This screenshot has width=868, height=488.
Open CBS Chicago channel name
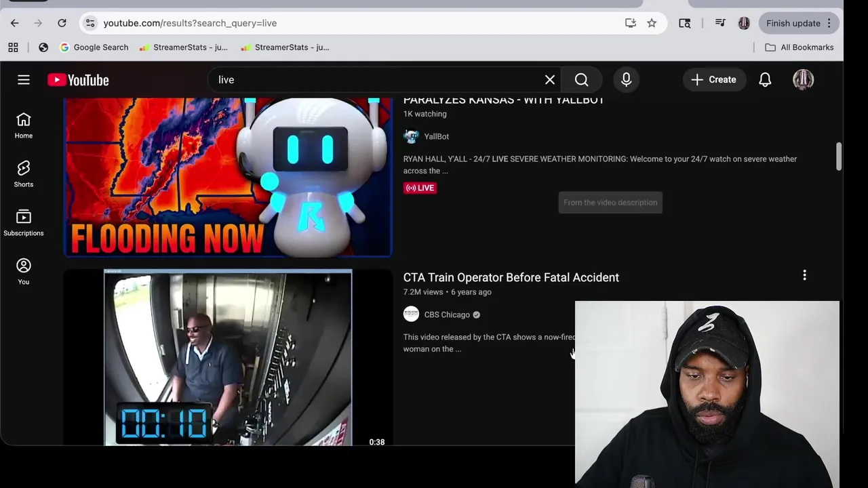tap(447, 314)
